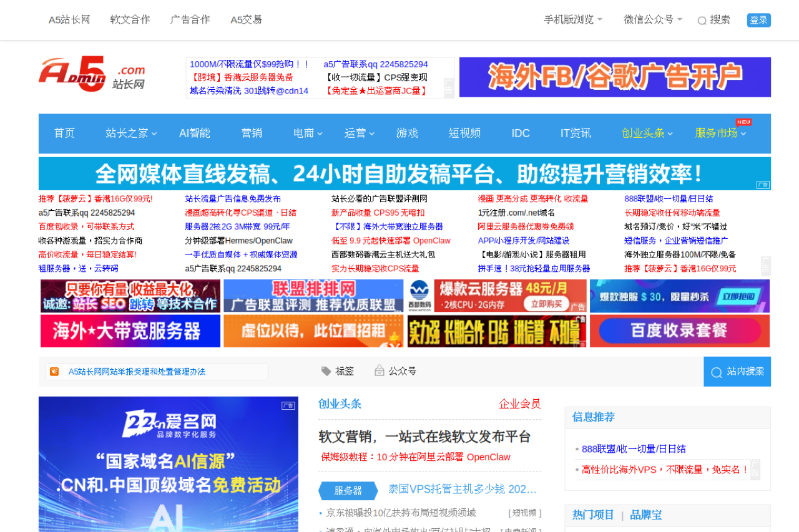
Task: Click the magnifier icon in 站内搜索 button
Action: [716, 372]
